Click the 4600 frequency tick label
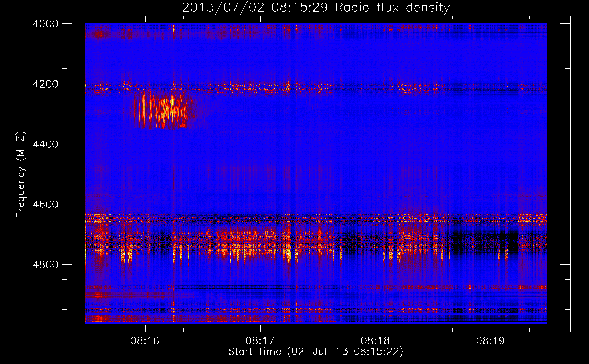The height and width of the screenshot is (364, 589). [46, 204]
